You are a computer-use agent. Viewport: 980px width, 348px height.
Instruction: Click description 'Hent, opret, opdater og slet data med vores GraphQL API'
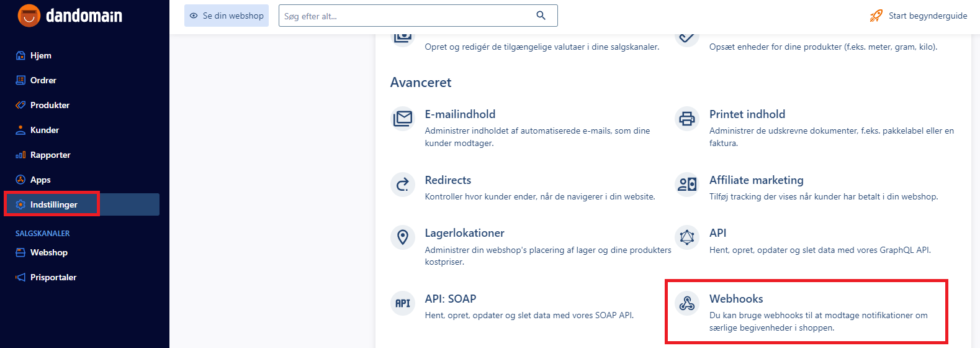(x=820, y=250)
